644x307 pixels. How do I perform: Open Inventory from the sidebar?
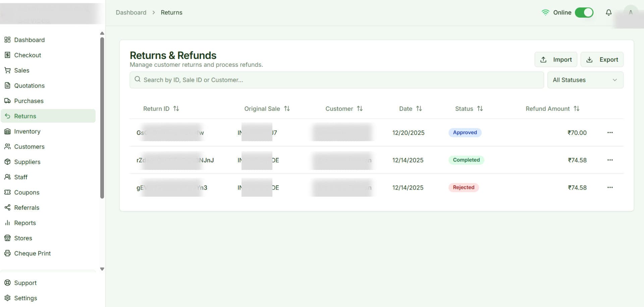27,132
